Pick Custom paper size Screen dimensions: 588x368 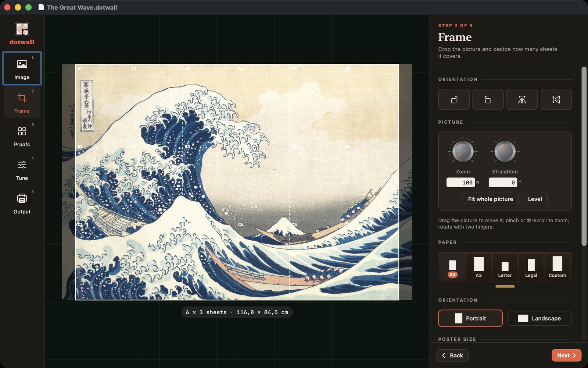point(557,268)
